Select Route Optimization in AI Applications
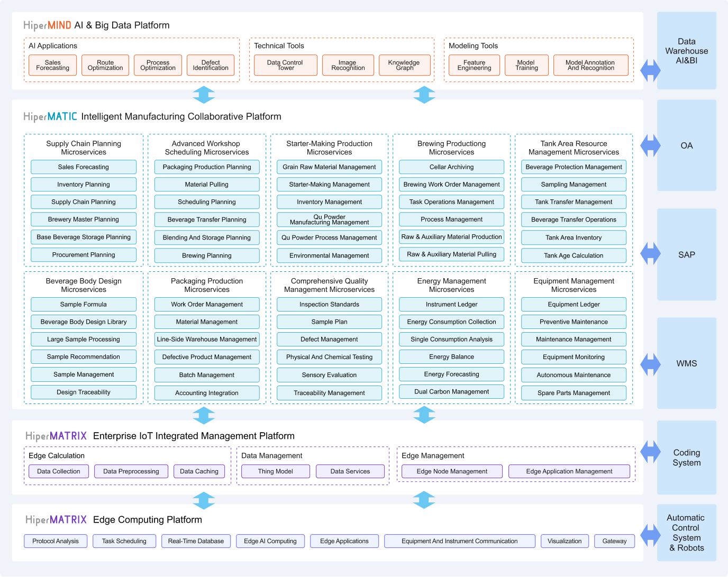The height and width of the screenshot is (577, 728). click(x=105, y=65)
